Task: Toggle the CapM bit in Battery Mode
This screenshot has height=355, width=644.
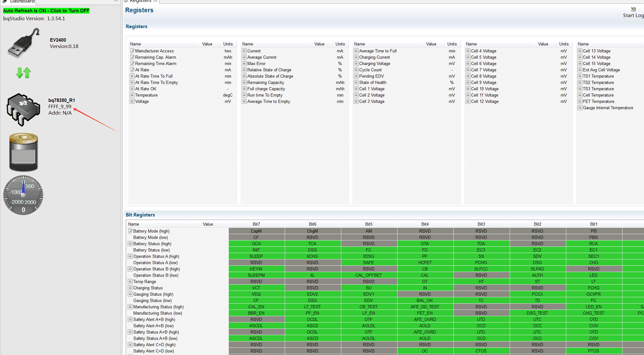Action: click(256, 231)
